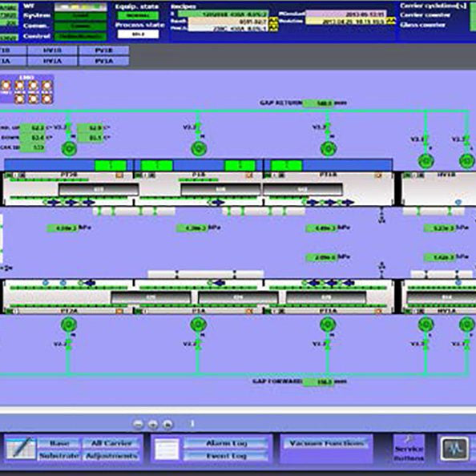Click the small slider marker beside zoom buttons

(192, 423)
